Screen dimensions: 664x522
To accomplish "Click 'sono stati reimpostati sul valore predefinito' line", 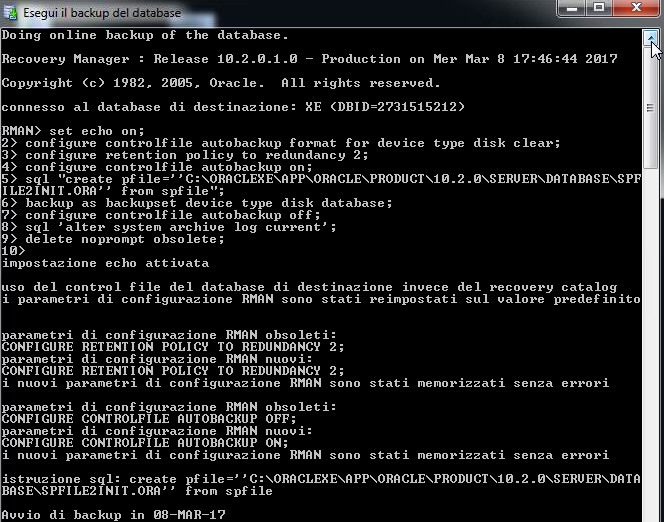I will tap(321, 299).
